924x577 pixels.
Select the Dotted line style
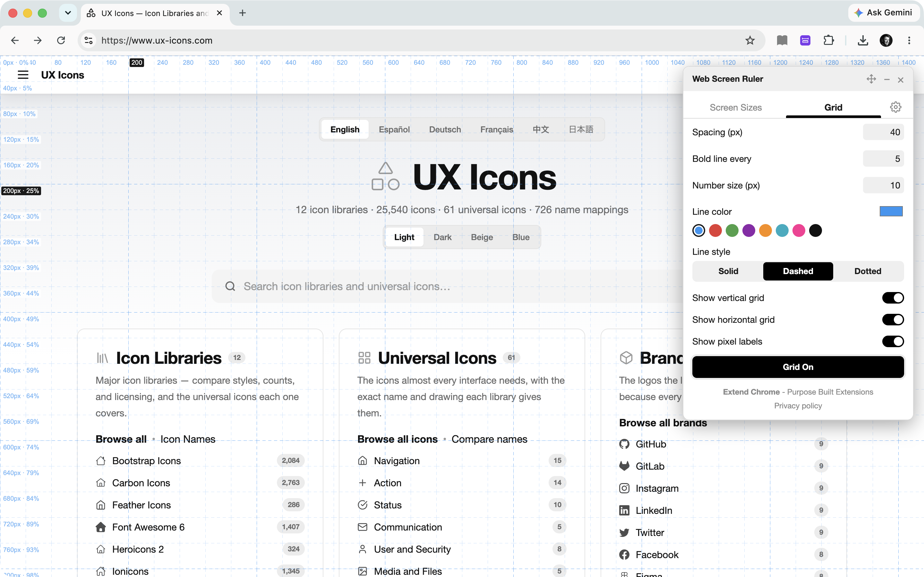pyautogui.click(x=868, y=271)
